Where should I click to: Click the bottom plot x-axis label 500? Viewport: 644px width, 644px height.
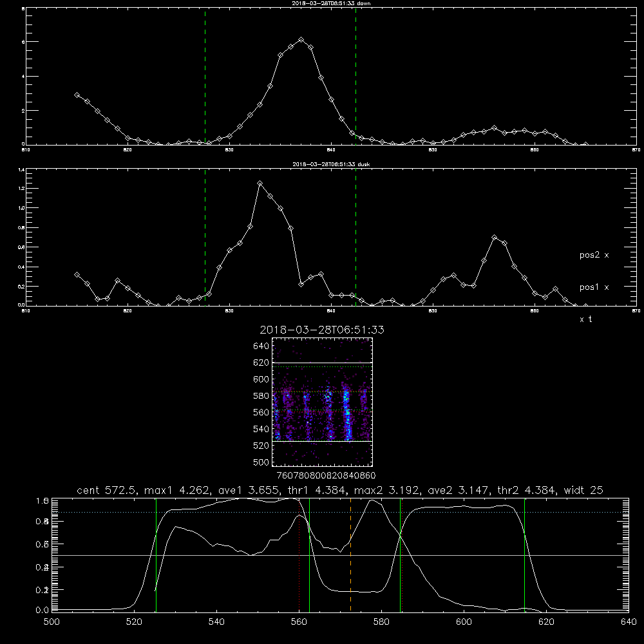(x=52, y=622)
